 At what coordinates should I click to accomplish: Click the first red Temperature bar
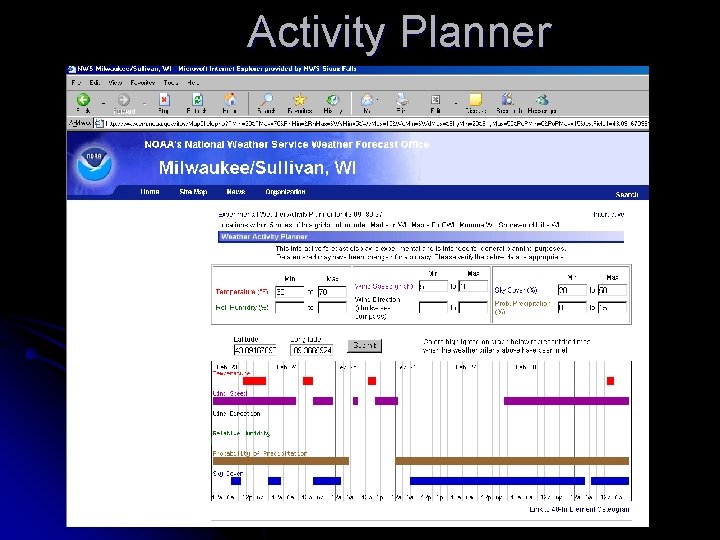click(x=254, y=381)
